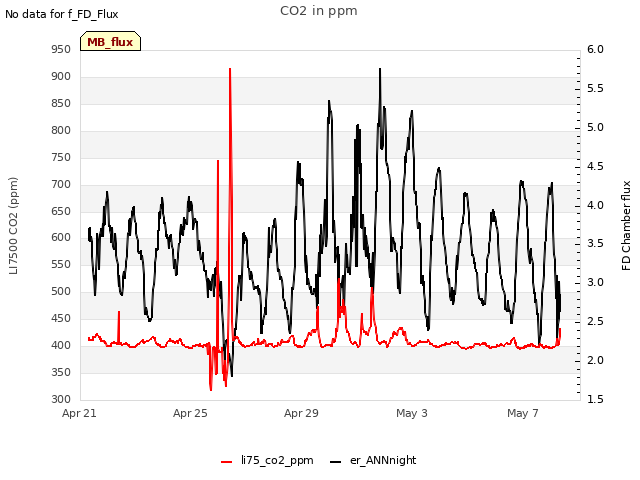The width and height of the screenshot is (640, 480).
Task: Click the 500 left axis value
Action: [61, 291]
